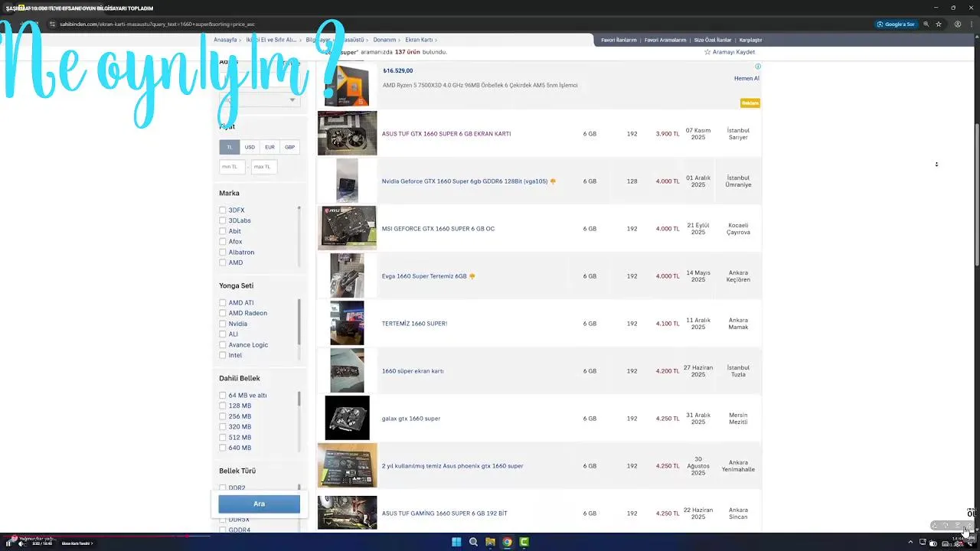The height and width of the screenshot is (551, 980).
Task: Open the green Camtasia taskbar icon
Action: 524,542
